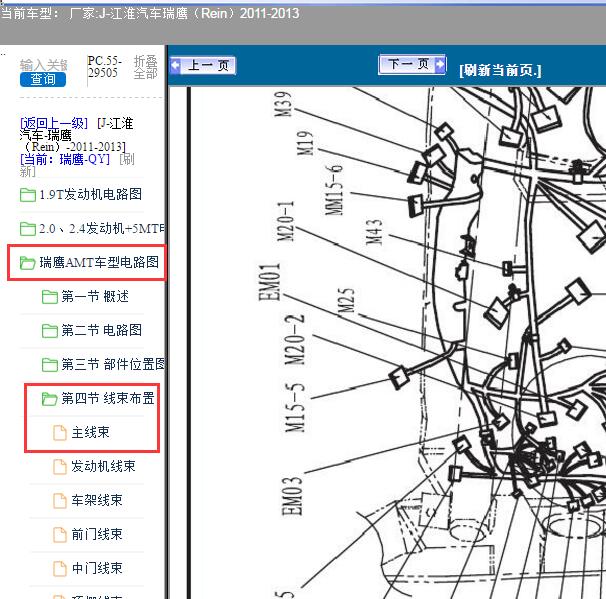606x599 pixels.
Task: Click 折叠全部 to collapse all
Action: click(145, 67)
